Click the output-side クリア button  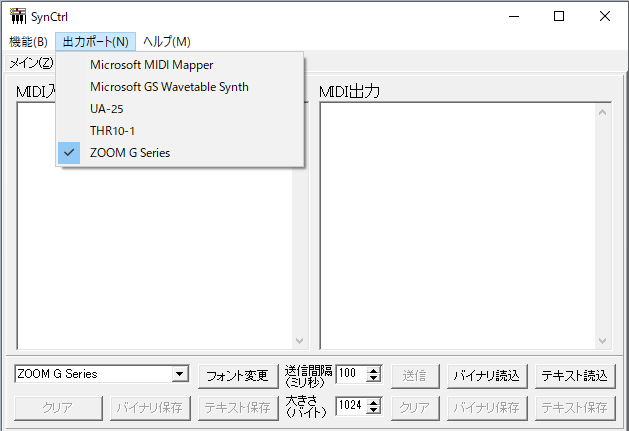(415, 408)
